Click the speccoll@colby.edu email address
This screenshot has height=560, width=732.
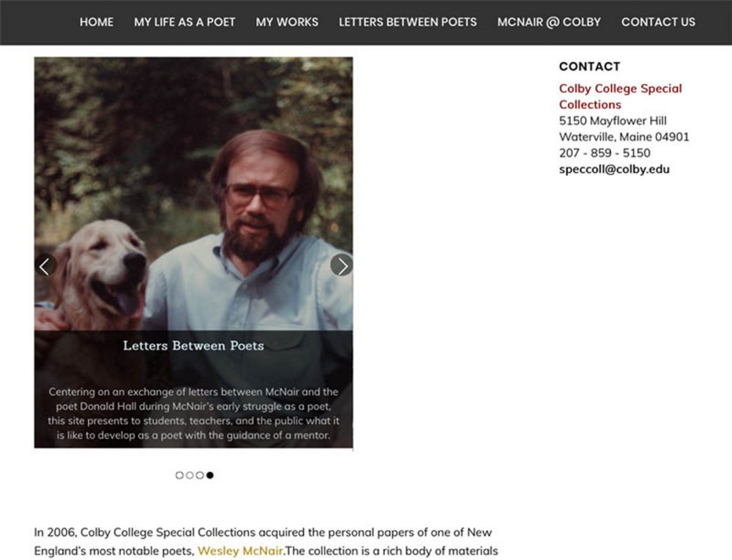point(614,169)
